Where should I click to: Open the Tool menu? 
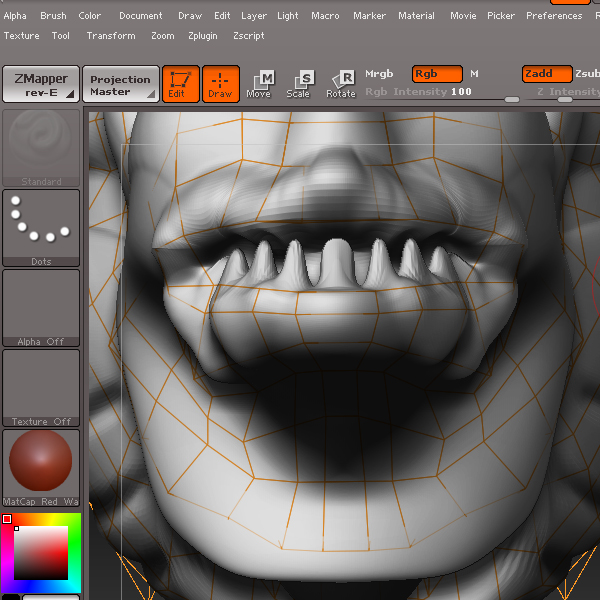(60, 36)
